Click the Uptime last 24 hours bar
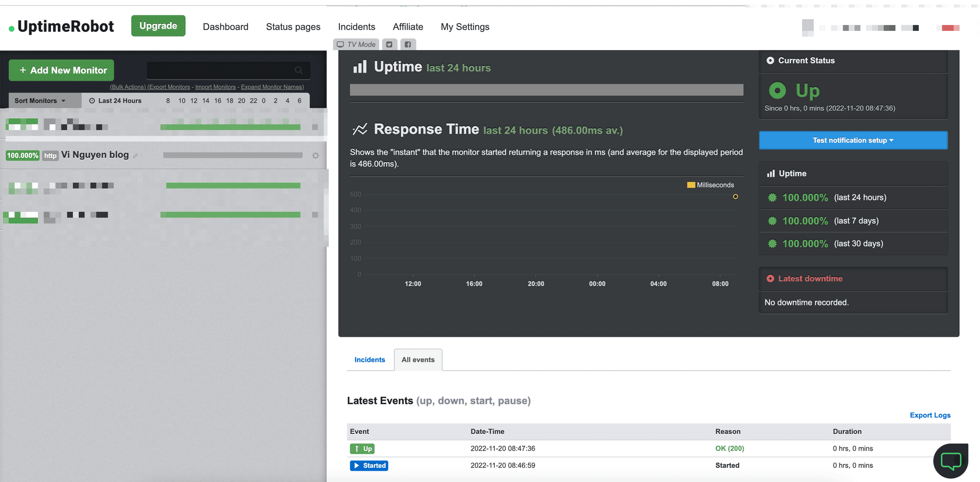 pyautogui.click(x=546, y=90)
